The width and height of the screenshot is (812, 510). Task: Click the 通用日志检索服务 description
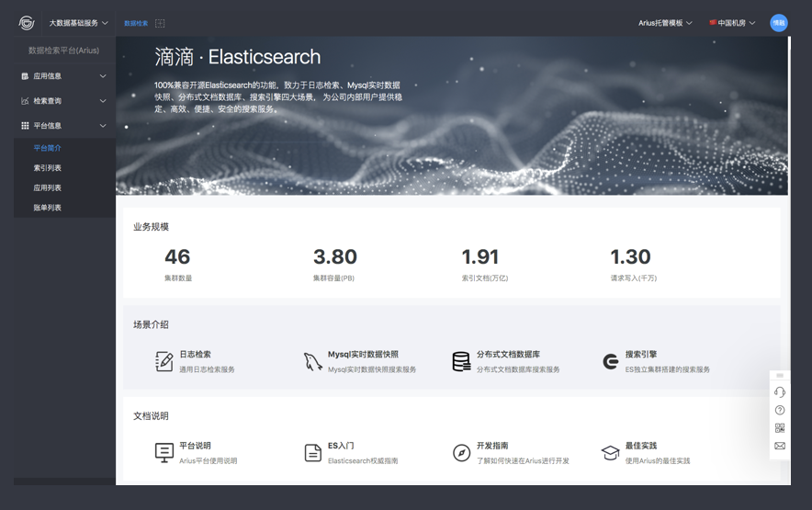coord(208,369)
